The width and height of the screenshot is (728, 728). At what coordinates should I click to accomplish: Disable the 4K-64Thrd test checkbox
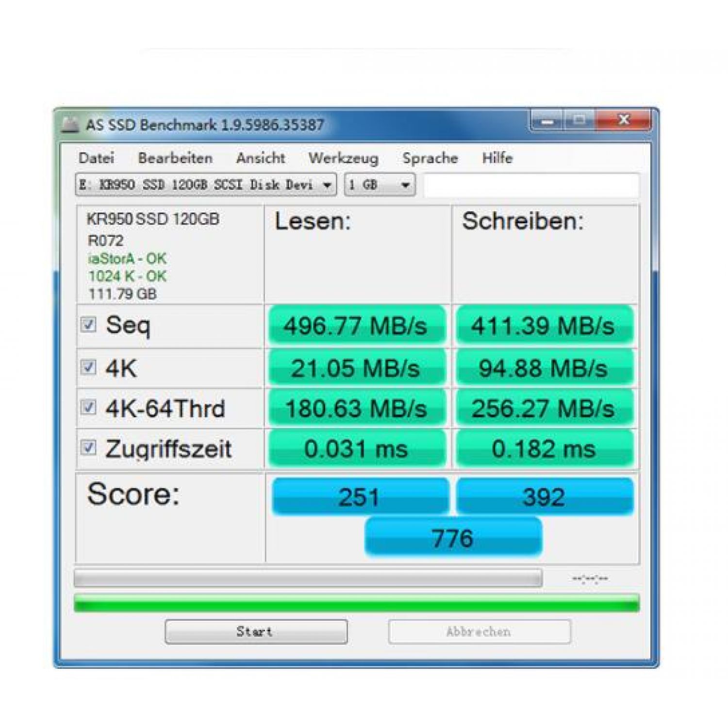click(x=88, y=407)
